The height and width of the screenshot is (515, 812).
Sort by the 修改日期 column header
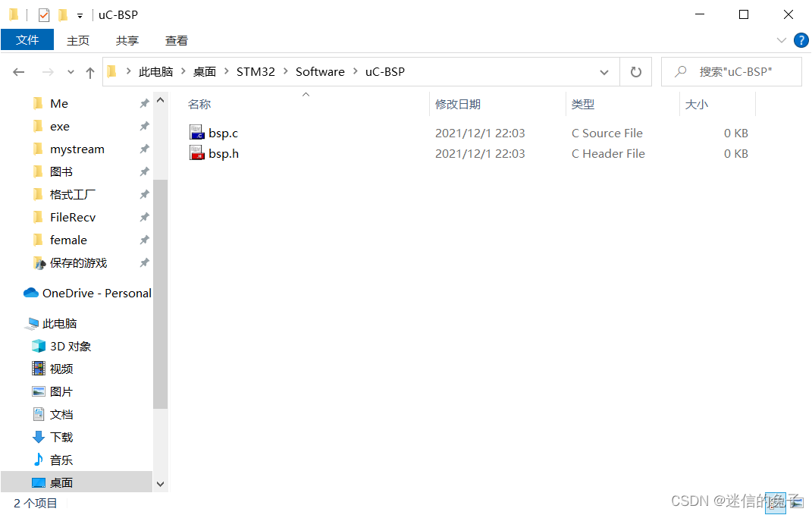(x=458, y=104)
